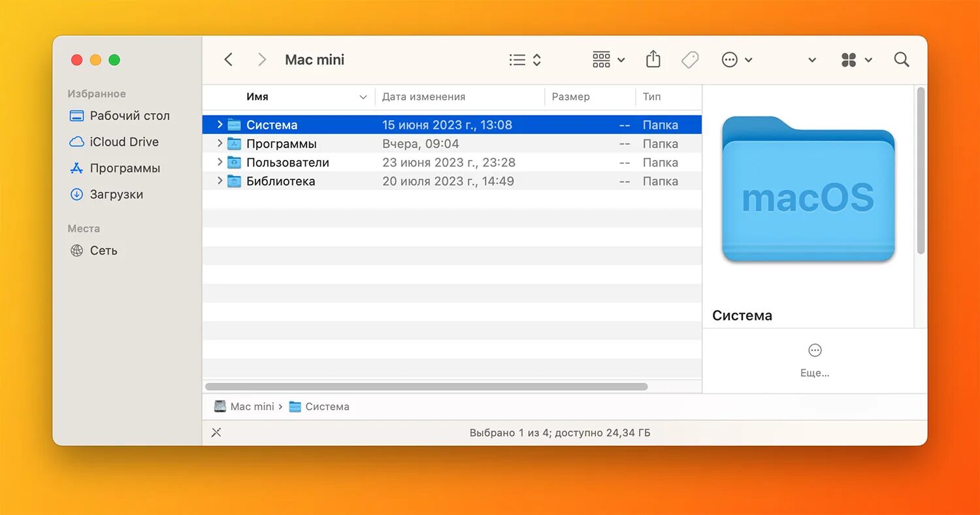Select the Программы folder row
The height and width of the screenshot is (515, 980).
coord(452,144)
